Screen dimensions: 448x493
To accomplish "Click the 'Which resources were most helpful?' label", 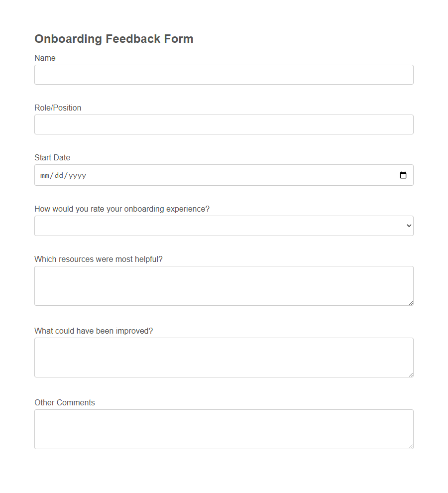I will point(98,259).
